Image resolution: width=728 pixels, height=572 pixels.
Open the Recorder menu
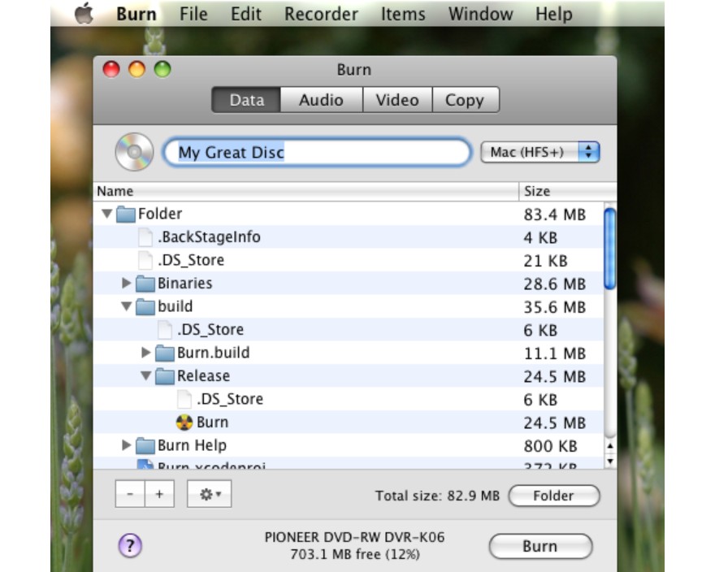coord(321,14)
